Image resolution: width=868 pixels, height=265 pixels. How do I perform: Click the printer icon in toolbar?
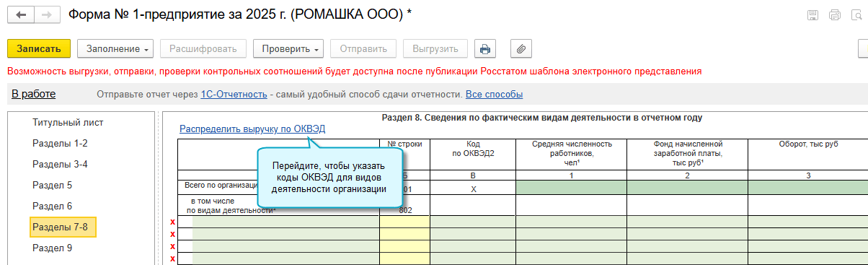tap(485, 49)
